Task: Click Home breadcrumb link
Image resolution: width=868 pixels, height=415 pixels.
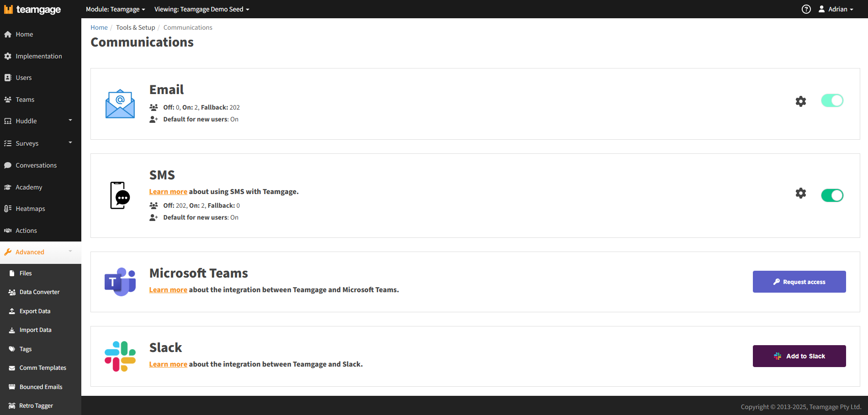Action: click(x=99, y=27)
